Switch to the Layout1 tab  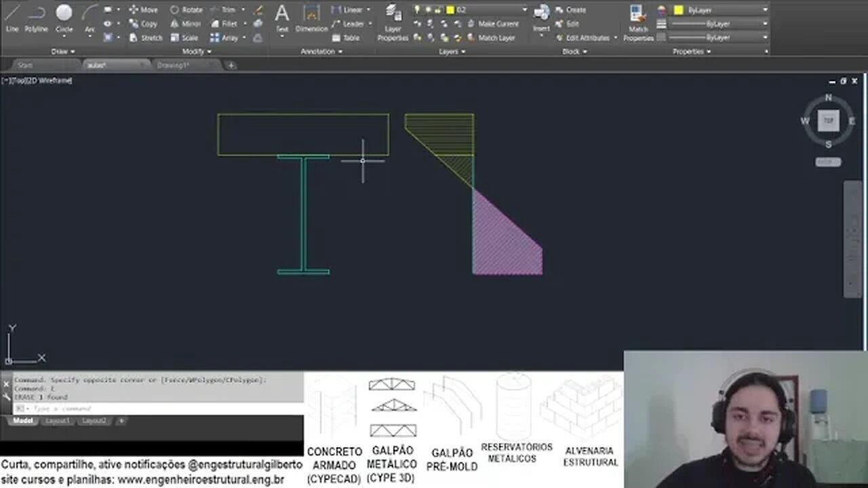click(x=58, y=421)
